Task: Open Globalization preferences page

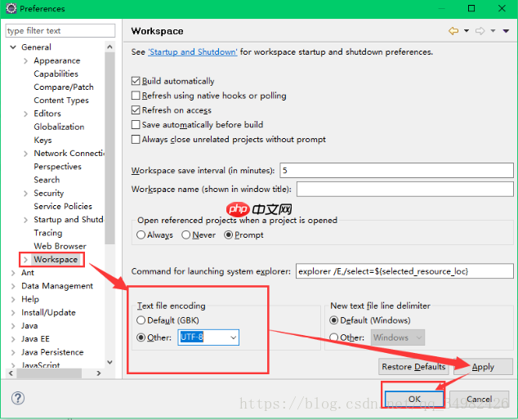Action: [x=59, y=127]
